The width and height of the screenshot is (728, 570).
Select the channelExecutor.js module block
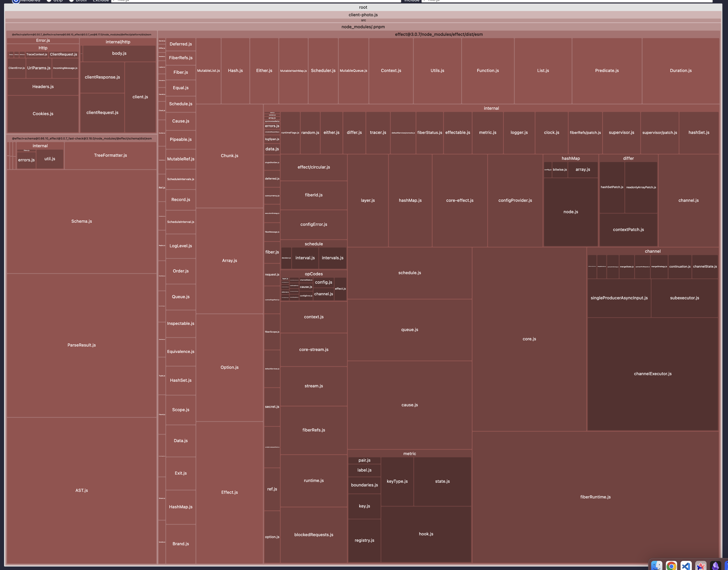click(652, 374)
